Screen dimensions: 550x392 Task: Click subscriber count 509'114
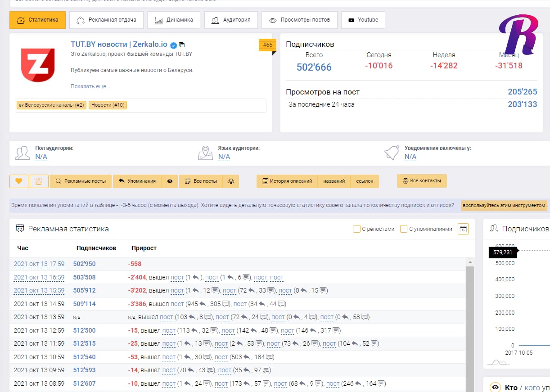coord(85,304)
